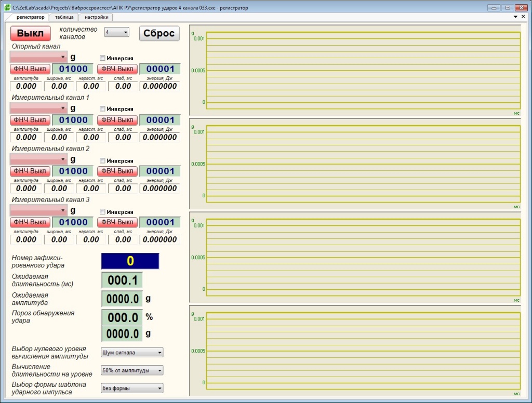Click the Ожидаемая длительность 000.1 field
The width and height of the screenshot is (532, 403).
pos(122,280)
